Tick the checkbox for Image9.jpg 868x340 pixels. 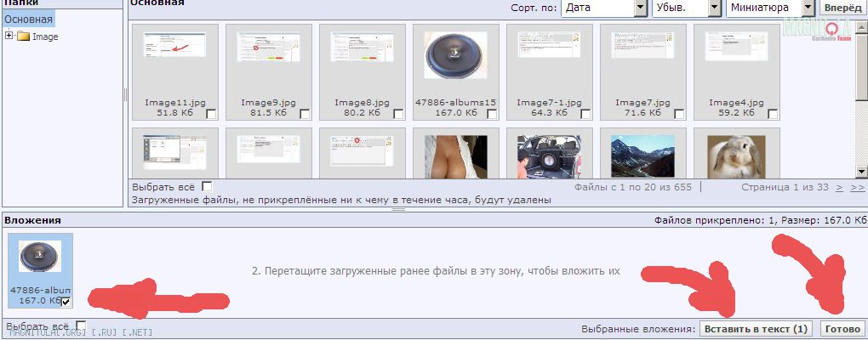pyautogui.click(x=305, y=114)
